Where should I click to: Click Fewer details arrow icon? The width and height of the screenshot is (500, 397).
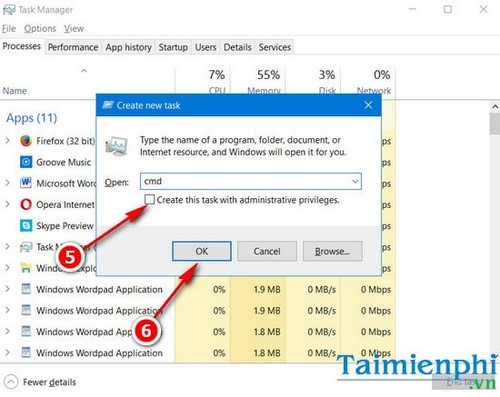(11, 382)
